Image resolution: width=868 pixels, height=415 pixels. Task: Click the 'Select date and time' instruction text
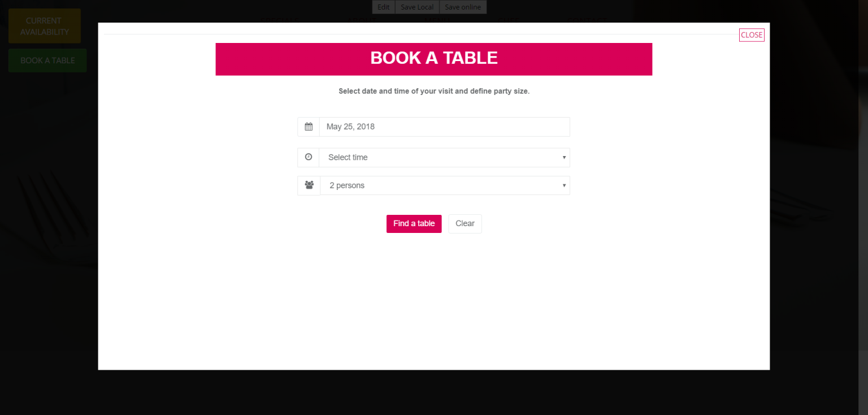[433, 91]
